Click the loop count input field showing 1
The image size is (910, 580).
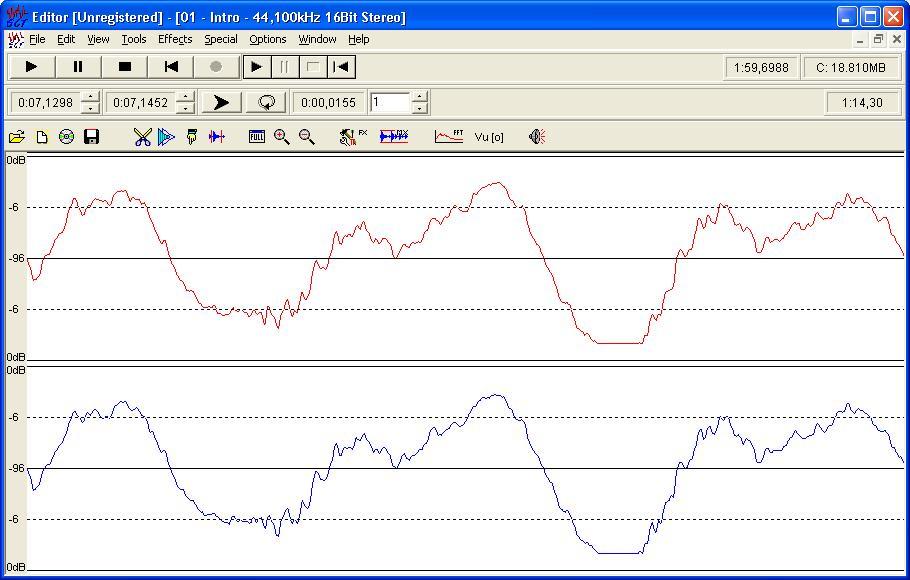[390, 103]
